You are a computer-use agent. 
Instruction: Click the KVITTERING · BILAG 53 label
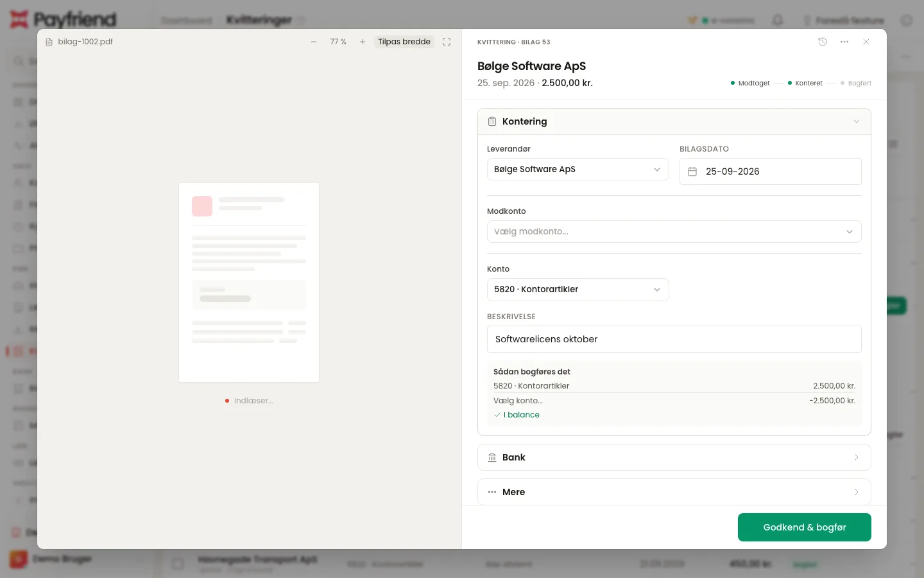(x=514, y=42)
